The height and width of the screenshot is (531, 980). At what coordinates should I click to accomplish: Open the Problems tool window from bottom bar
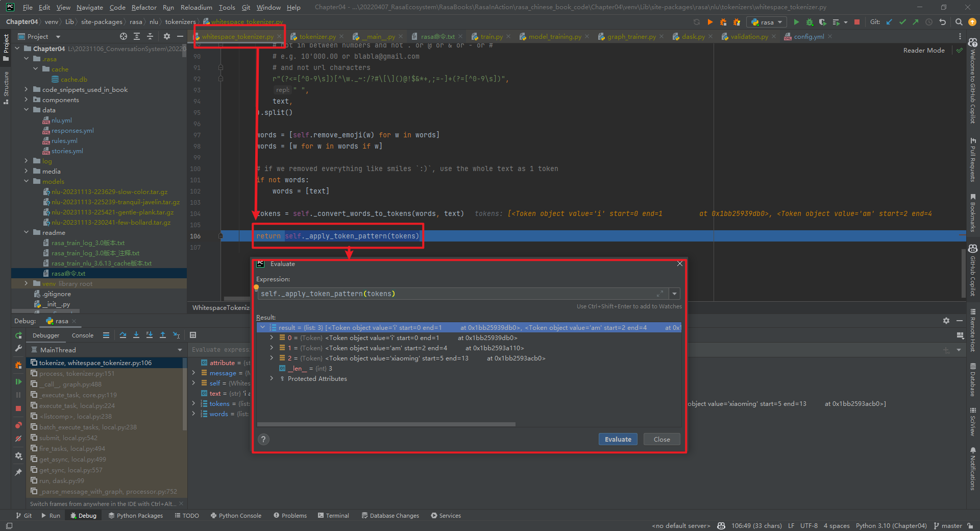290,516
